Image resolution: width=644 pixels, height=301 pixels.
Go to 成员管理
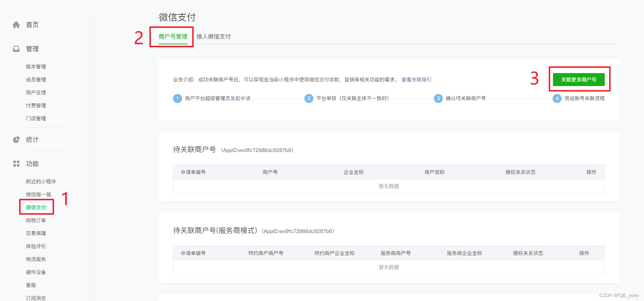[36, 80]
